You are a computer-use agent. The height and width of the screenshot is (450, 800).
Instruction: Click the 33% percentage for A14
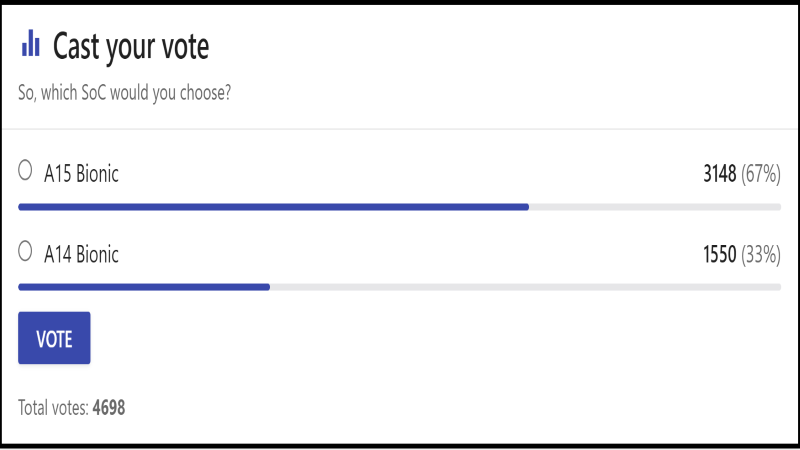[760, 255]
